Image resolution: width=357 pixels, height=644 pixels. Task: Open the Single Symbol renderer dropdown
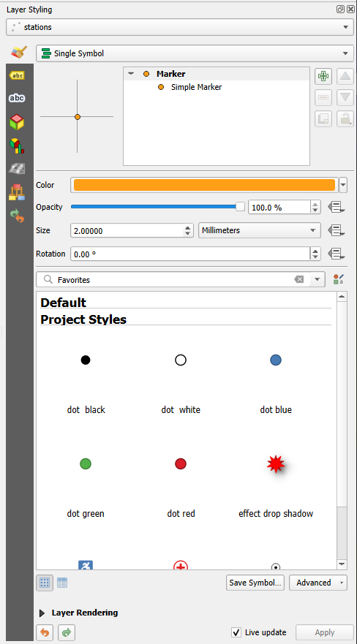195,53
